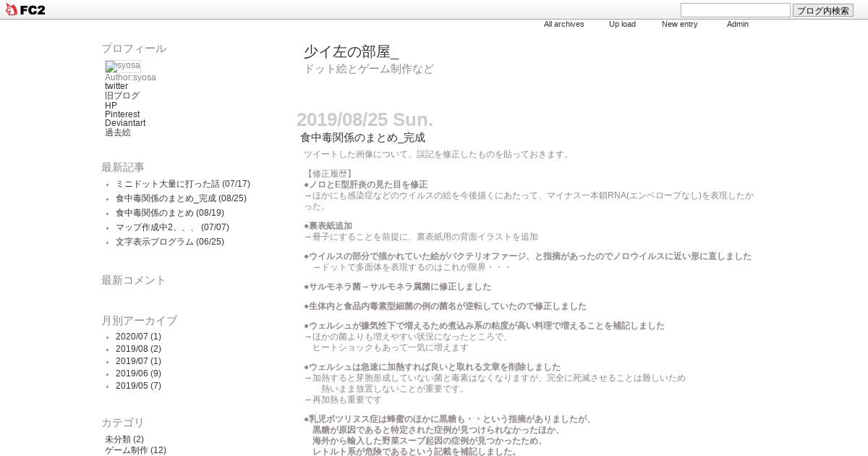Open New entry menu link
Image resolution: width=868 pixels, height=456 pixels.
tap(680, 24)
